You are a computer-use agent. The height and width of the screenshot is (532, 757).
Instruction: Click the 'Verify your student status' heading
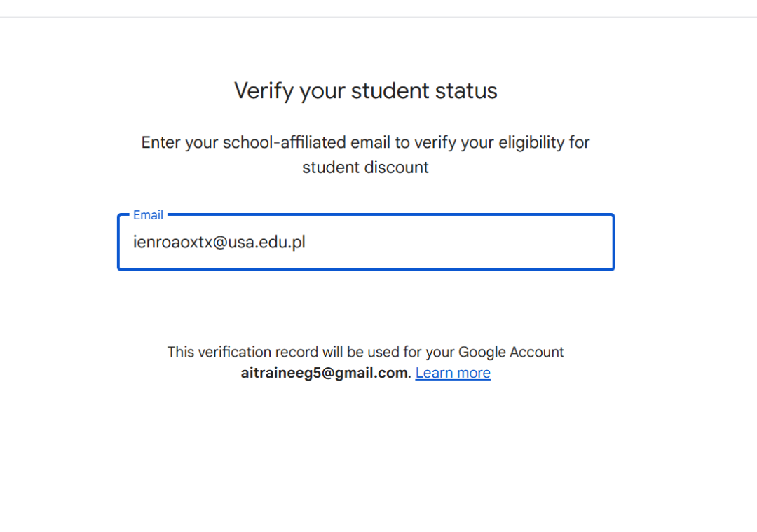(365, 91)
